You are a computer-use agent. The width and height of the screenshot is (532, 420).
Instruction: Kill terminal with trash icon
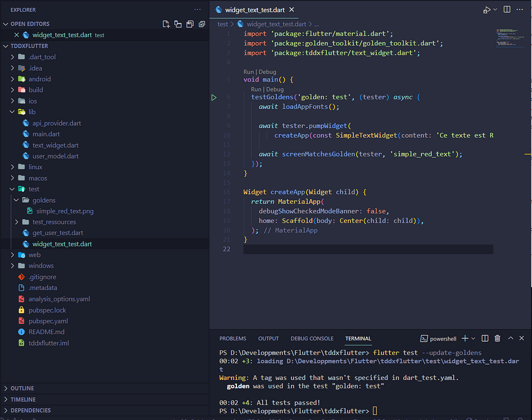[x=497, y=338]
